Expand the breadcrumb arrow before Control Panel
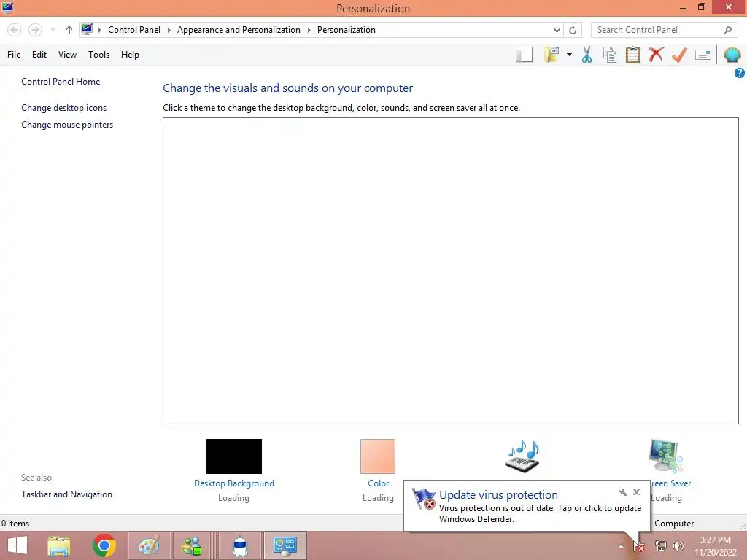The width and height of the screenshot is (747, 560). click(x=100, y=30)
